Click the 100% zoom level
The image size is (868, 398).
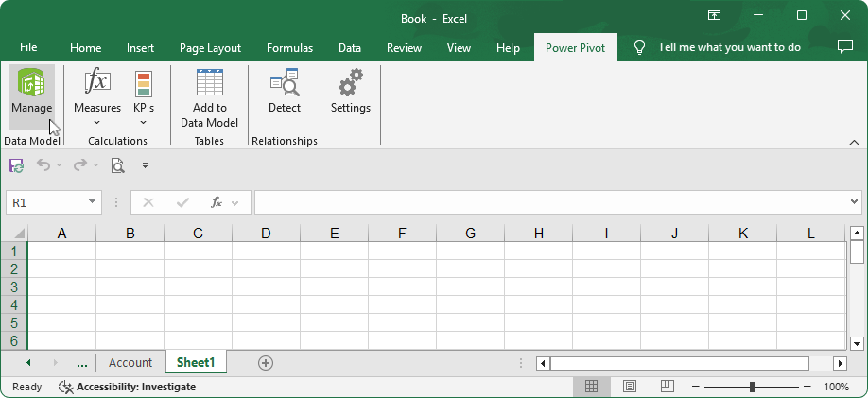(836, 387)
